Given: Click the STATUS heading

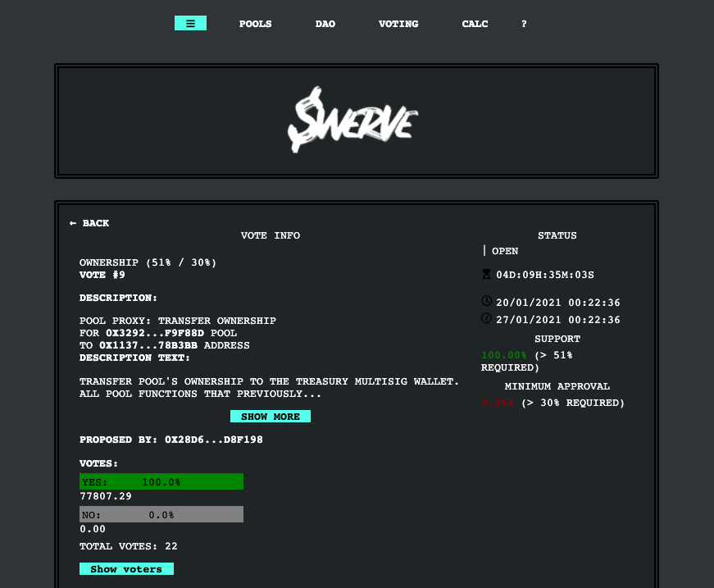Looking at the screenshot, I should click(557, 236).
